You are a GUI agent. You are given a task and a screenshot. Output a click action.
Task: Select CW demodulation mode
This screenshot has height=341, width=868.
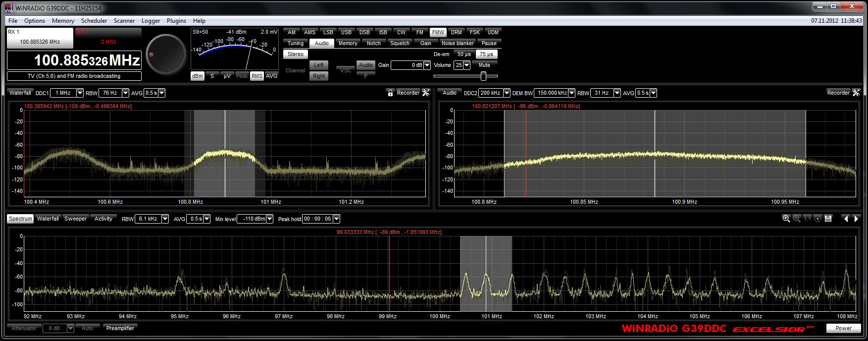point(402,32)
